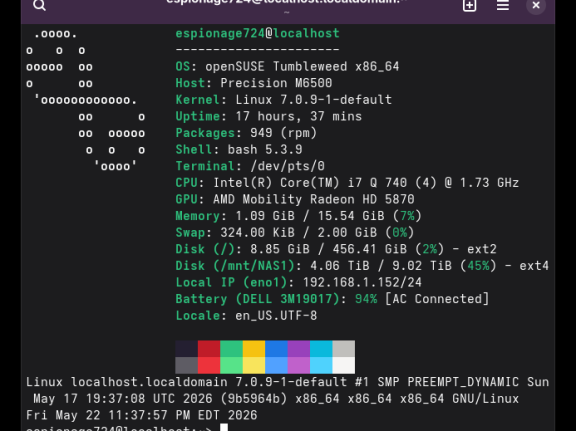Click the '[AC Connected]' battery status

[x=437, y=299]
